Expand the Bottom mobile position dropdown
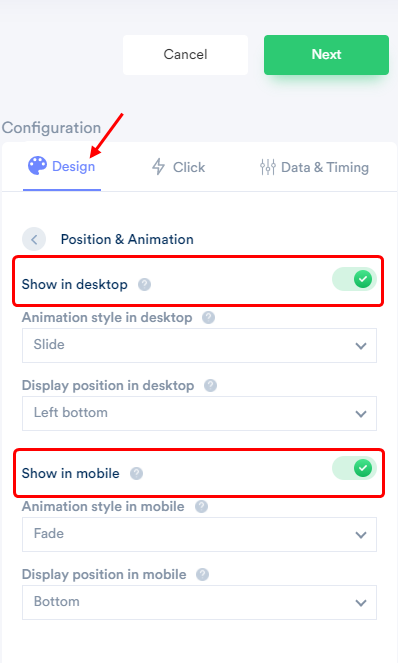This screenshot has height=663, width=398. click(199, 603)
